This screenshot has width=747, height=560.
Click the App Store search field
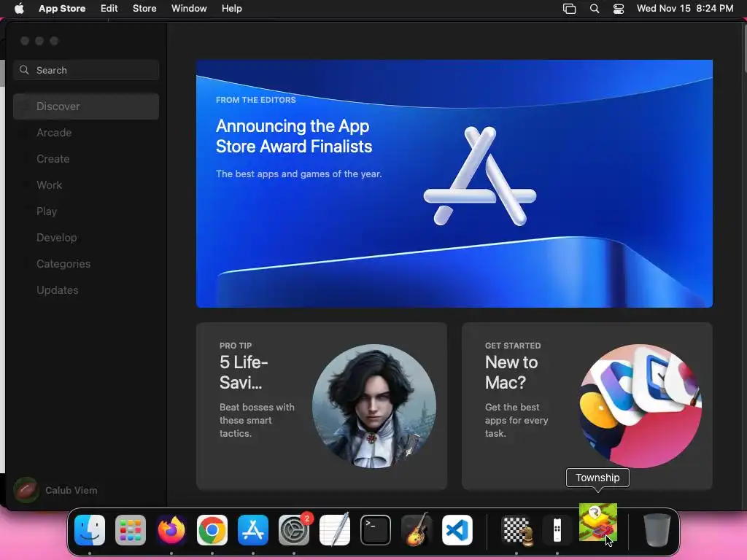[x=86, y=70]
